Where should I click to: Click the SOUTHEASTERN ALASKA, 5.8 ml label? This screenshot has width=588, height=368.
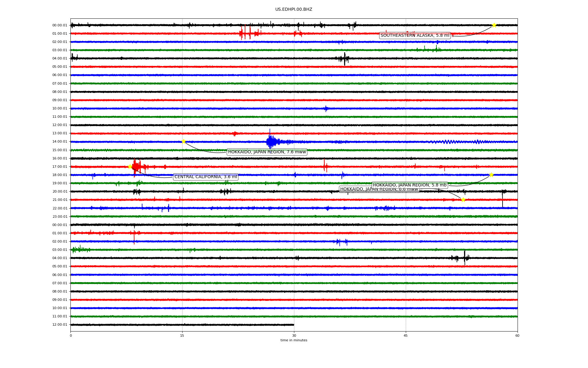(415, 35)
